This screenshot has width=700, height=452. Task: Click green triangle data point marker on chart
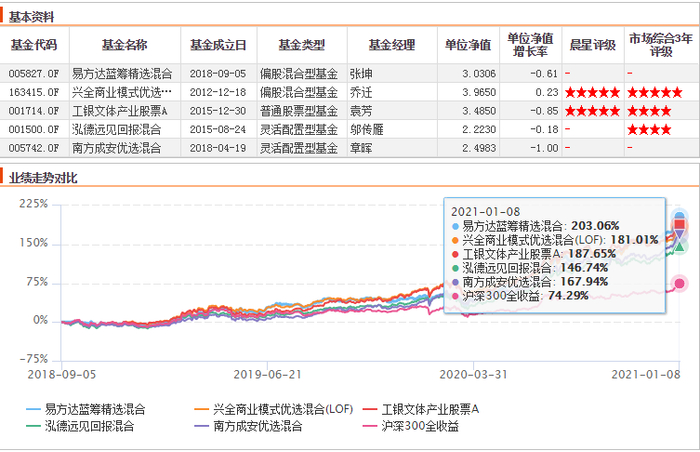pyautogui.click(x=679, y=247)
